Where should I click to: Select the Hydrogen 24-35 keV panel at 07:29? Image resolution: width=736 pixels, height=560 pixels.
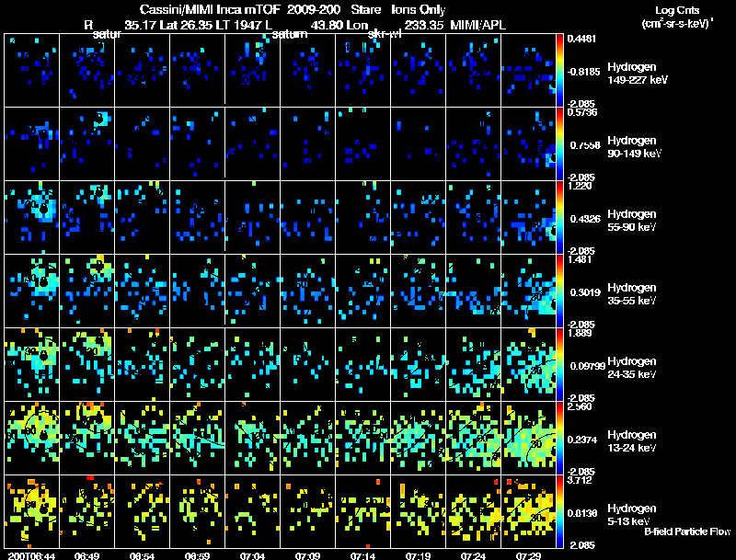(x=528, y=364)
